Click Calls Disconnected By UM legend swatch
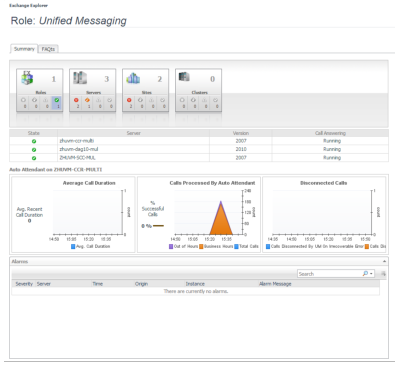This screenshot has width=400, height=369. click(268, 246)
